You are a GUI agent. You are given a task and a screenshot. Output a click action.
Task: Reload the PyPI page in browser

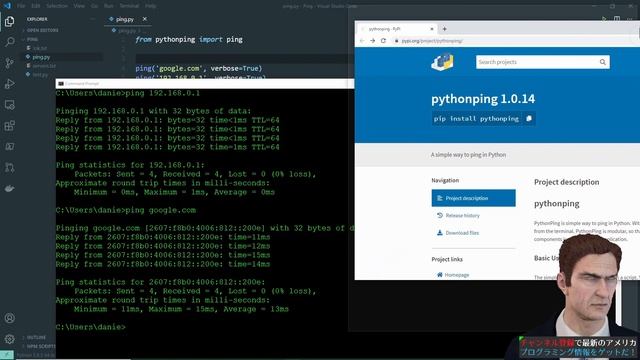point(383,41)
